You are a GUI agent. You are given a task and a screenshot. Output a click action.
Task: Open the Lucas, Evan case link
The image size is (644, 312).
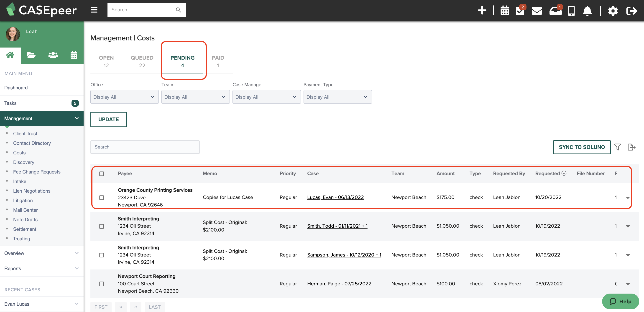[x=335, y=197]
